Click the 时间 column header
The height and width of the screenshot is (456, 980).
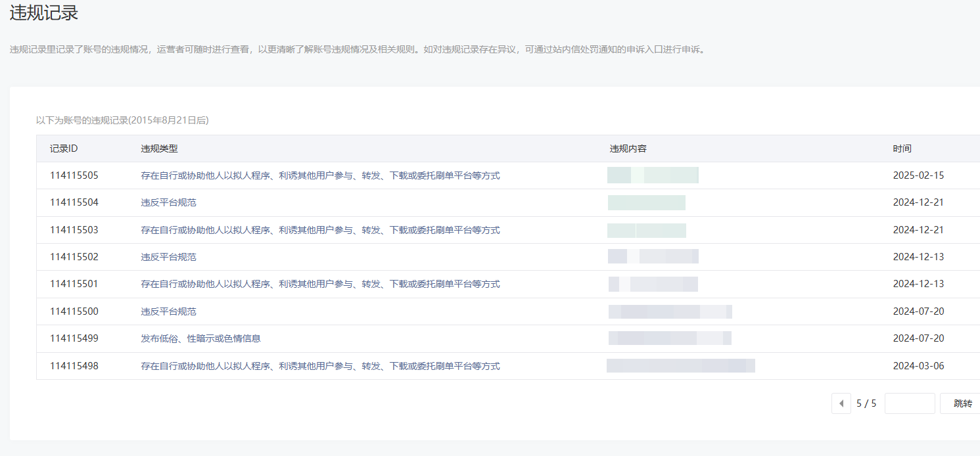902,148
